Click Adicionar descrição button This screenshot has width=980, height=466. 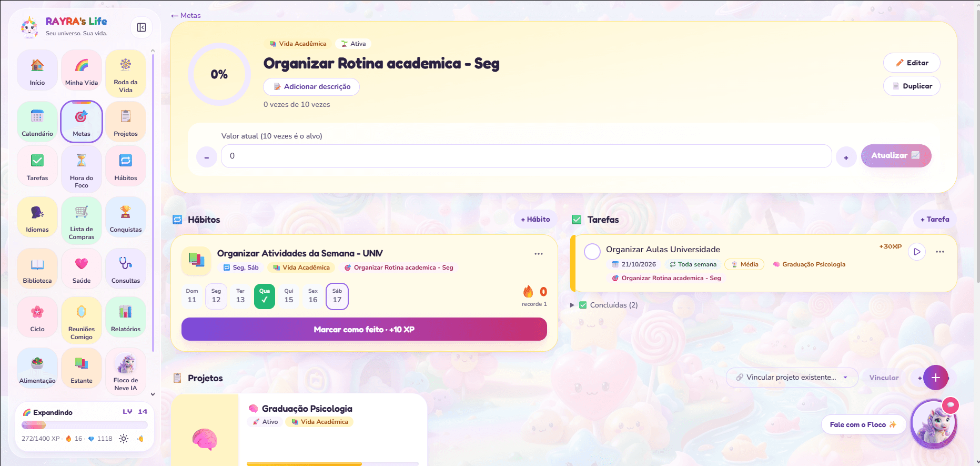[311, 86]
